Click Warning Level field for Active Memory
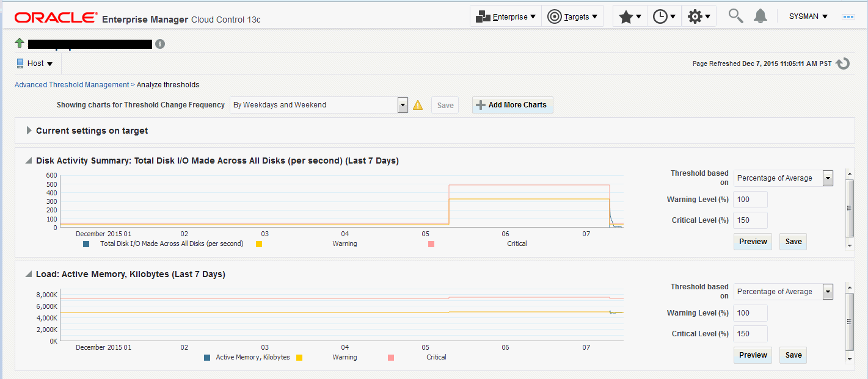Screen dimensions: 868x379 point(751,313)
